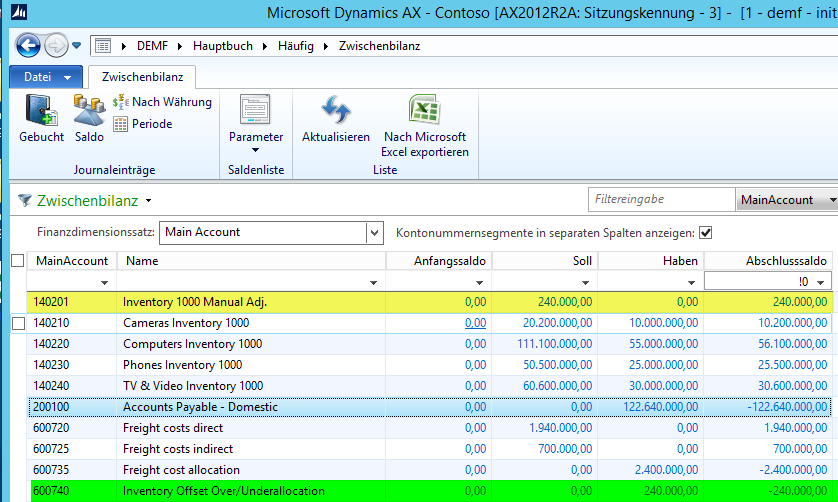Click the underlined 0,00 Anfangssaldo for 140210

pyautogui.click(x=475, y=323)
